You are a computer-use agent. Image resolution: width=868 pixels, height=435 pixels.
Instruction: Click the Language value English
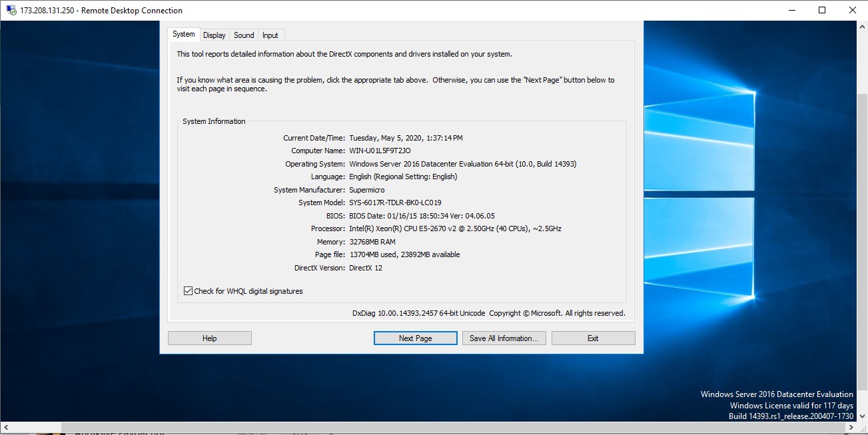(403, 177)
